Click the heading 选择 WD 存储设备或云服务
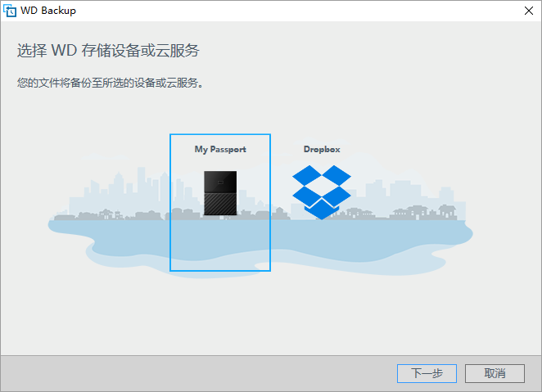Viewport: 542px width, 392px height. (108, 51)
